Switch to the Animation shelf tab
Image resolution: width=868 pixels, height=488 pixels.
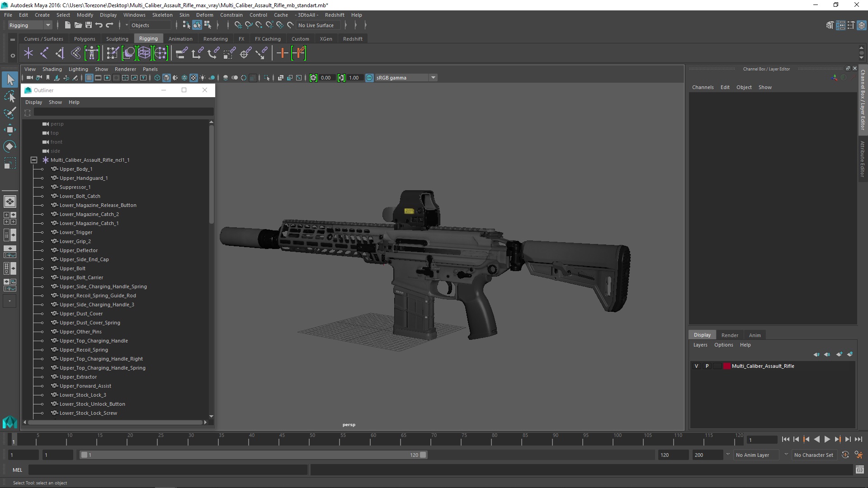tap(180, 39)
